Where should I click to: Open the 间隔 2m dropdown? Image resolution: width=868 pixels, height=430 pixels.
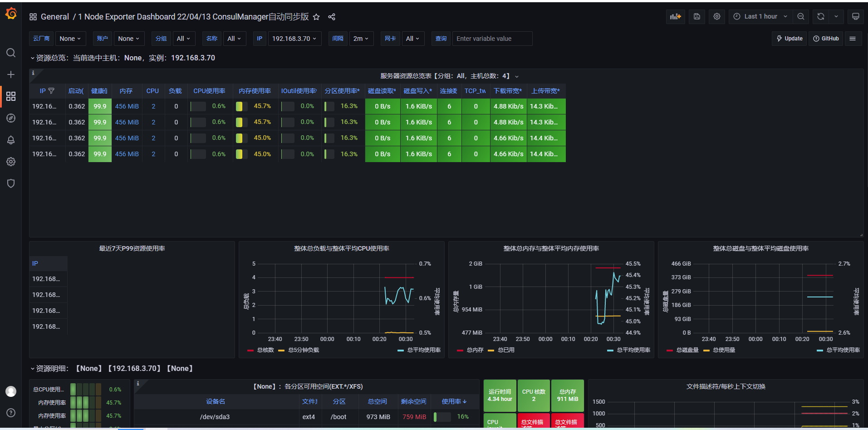click(x=361, y=39)
